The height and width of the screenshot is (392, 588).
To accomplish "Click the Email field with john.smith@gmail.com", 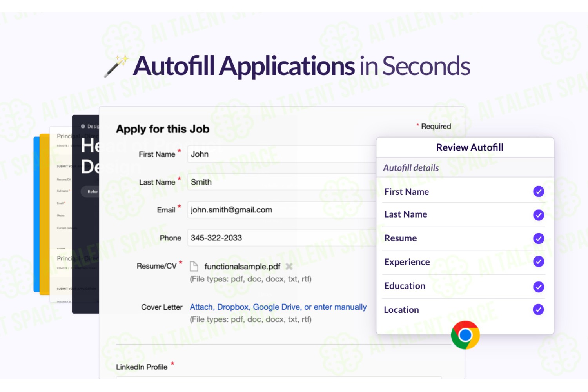I will point(281,210).
